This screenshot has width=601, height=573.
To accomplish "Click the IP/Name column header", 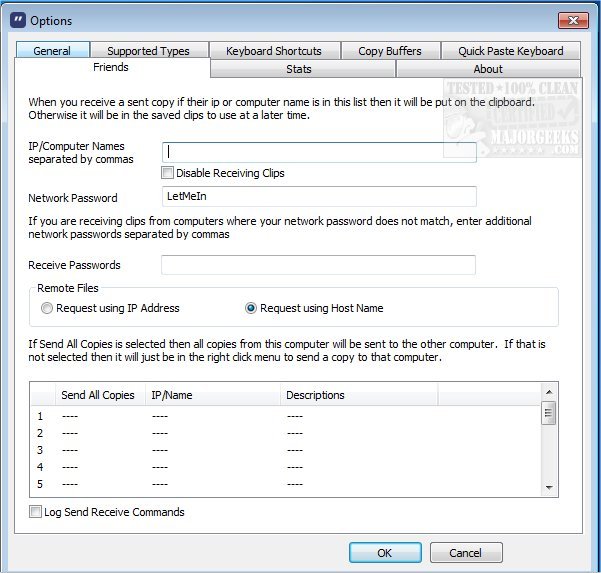I will tap(212, 395).
